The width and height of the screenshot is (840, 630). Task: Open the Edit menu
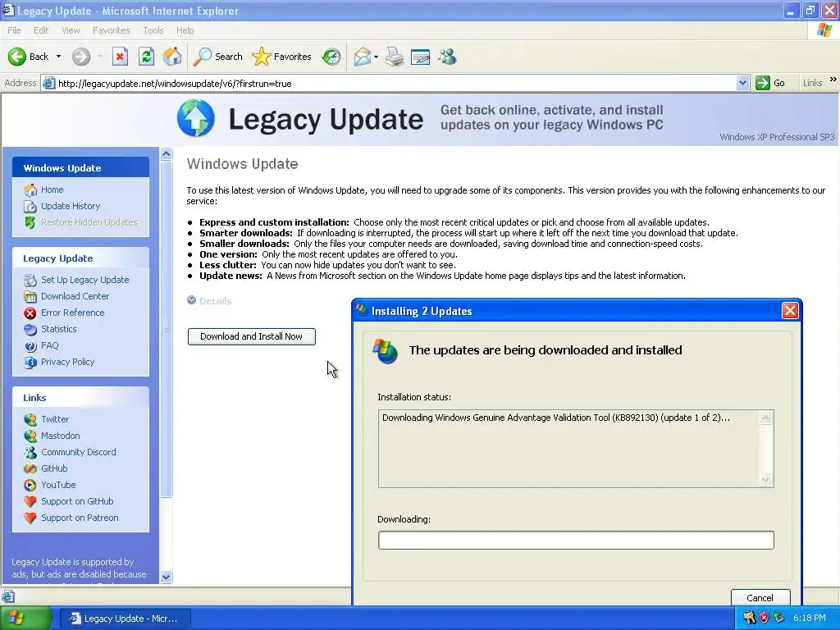(x=41, y=30)
